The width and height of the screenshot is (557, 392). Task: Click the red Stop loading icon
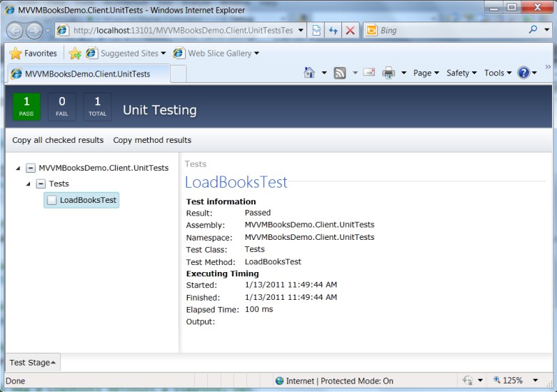coord(350,31)
